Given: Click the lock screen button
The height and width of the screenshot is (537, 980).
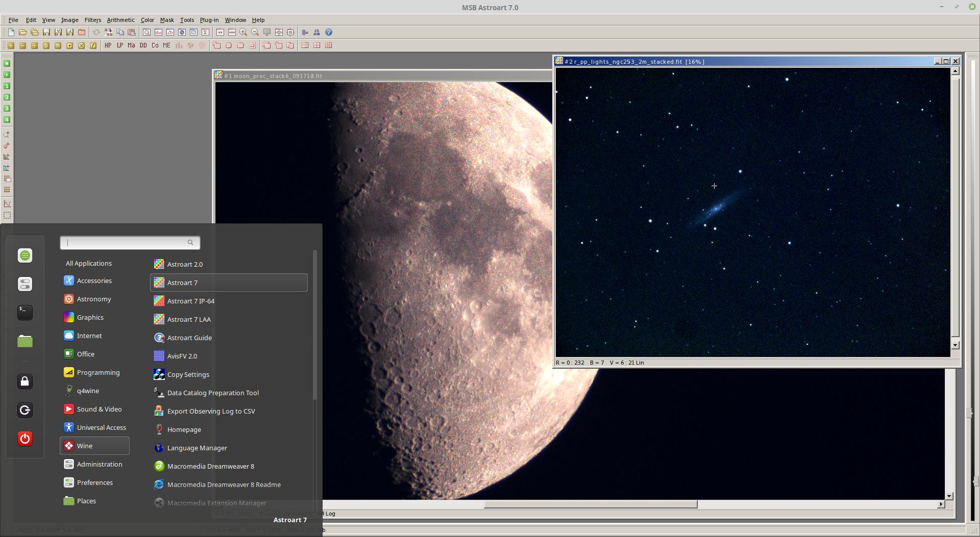Looking at the screenshot, I should click(25, 381).
